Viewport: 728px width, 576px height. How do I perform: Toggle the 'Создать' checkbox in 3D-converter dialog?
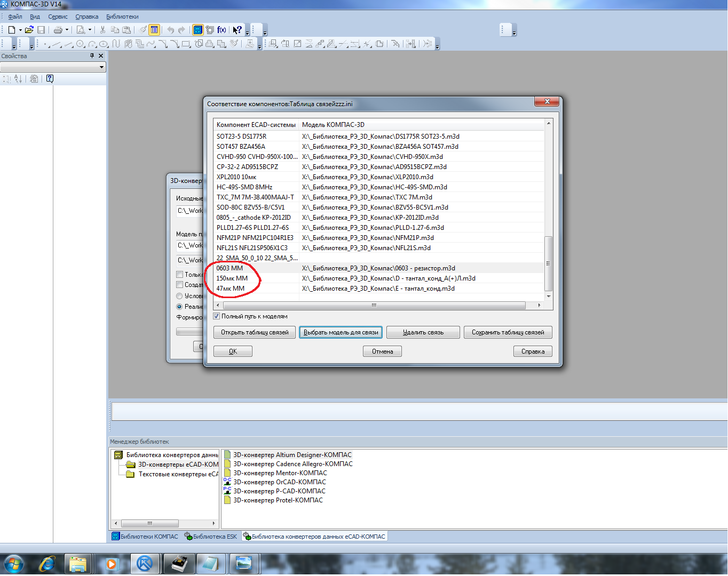tap(179, 285)
